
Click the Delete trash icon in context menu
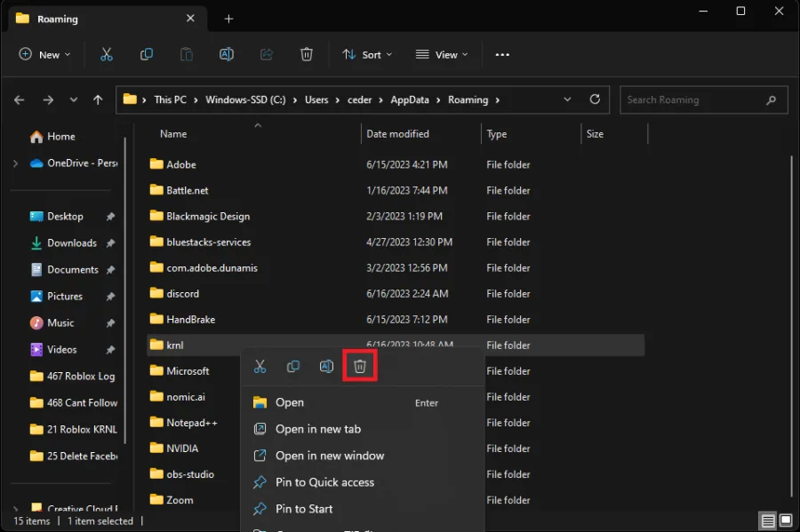[360, 367]
